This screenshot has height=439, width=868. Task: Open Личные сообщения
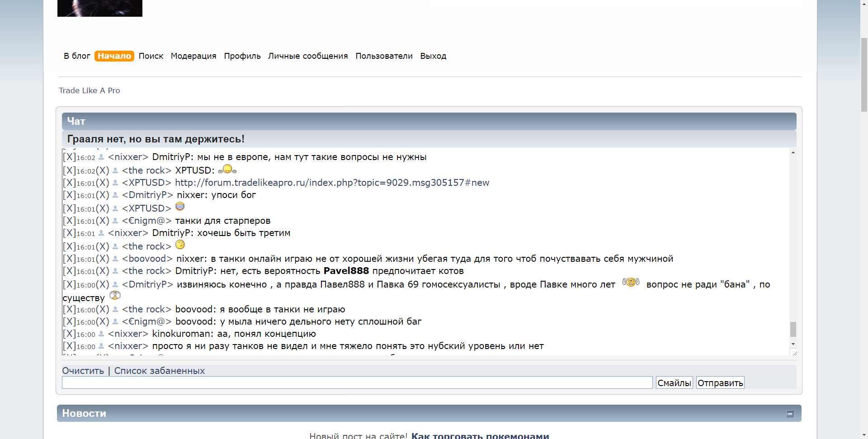(308, 56)
